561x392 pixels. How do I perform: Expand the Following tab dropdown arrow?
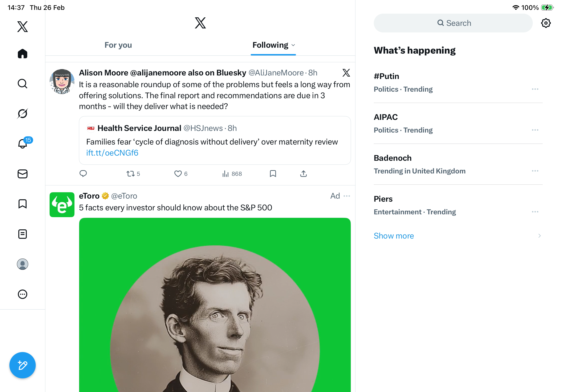pyautogui.click(x=293, y=45)
